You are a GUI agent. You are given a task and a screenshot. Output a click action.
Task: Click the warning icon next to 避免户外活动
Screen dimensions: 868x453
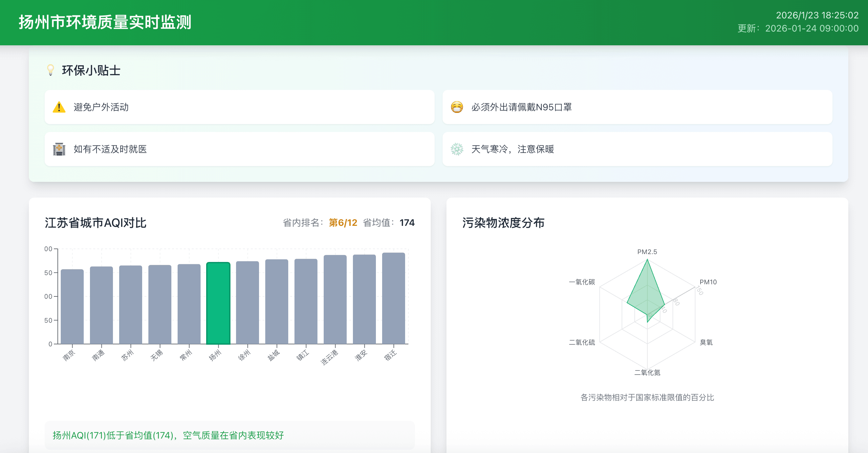pyautogui.click(x=59, y=107)
